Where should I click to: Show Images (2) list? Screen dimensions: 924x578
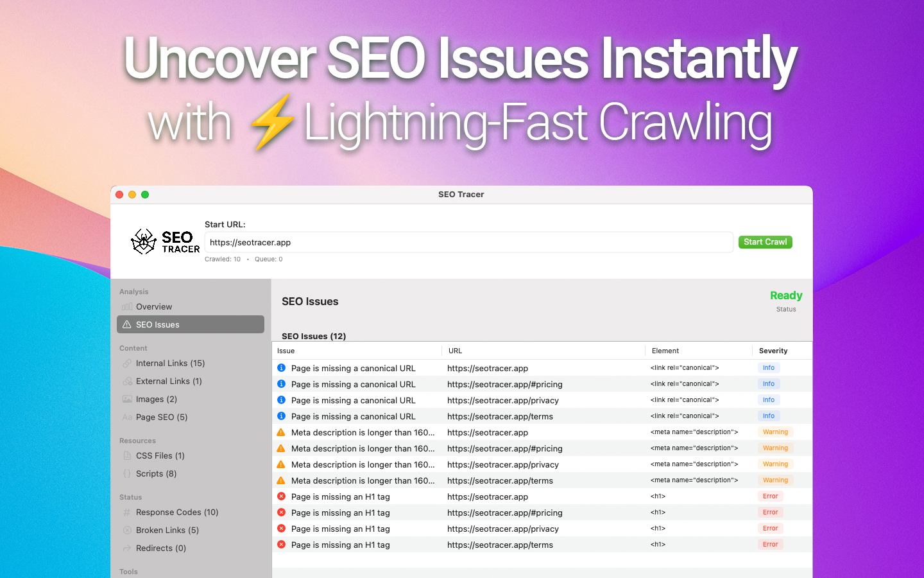click(191, 399)
